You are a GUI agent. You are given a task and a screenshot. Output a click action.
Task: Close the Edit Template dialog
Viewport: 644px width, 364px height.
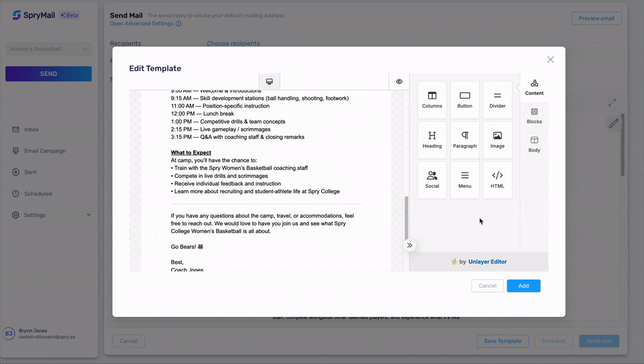click(551, 59)
